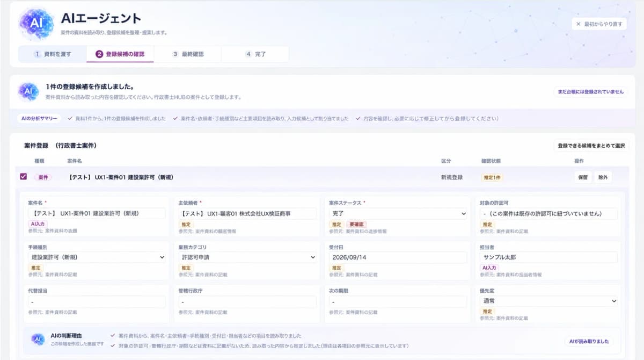The height and width of the screenshot is (360, 644).
Task: Click the large AI Agent logo icon
Action: pos(36,24)
